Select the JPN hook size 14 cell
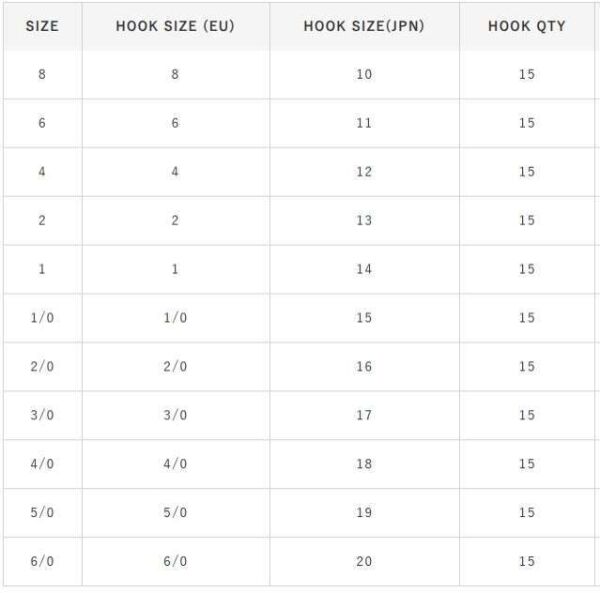Image resolution: width=600 pixels, height=593 pixels. point(364,269)
